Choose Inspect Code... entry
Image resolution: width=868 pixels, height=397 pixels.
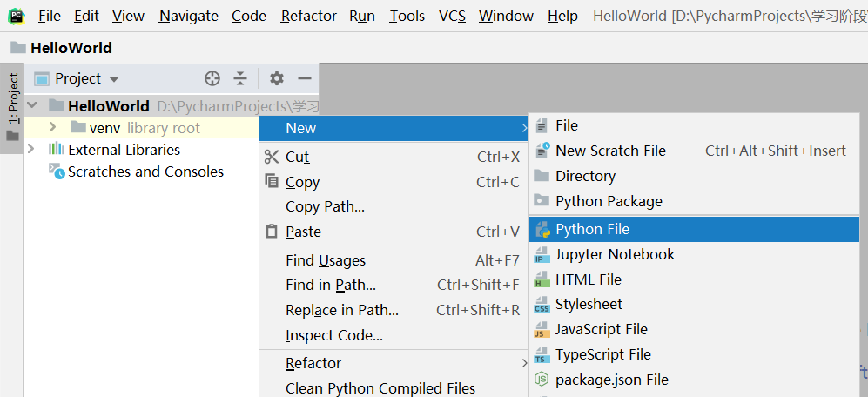click(394, 335)
